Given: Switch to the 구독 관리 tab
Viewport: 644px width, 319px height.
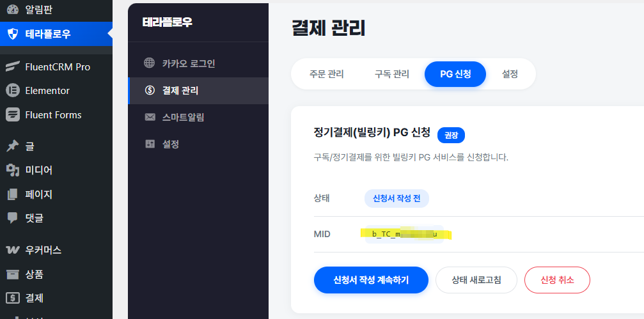Looking at the screenshot, I should pyautogui.click(x=391, y=74).
